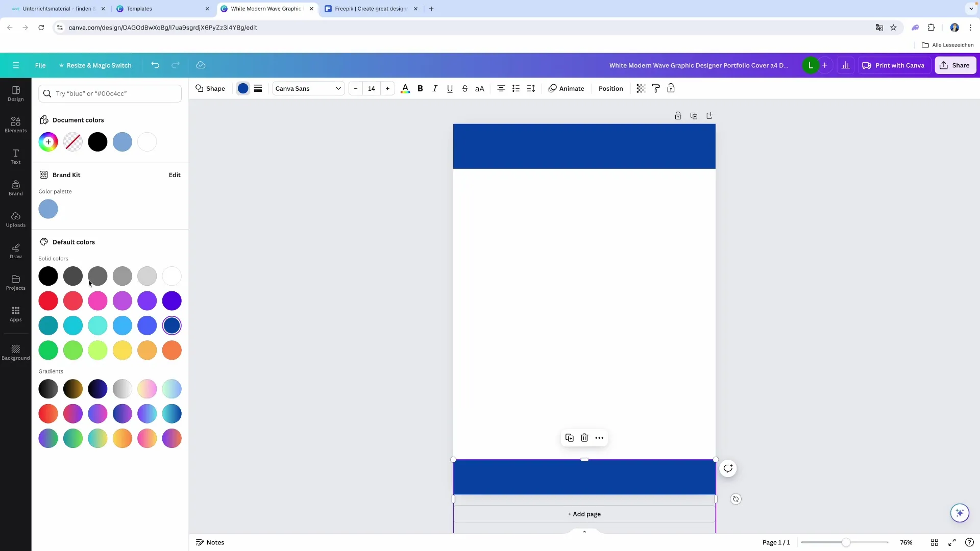
Task: Open the Uploads panel
Action: click(x=15, y=218)
